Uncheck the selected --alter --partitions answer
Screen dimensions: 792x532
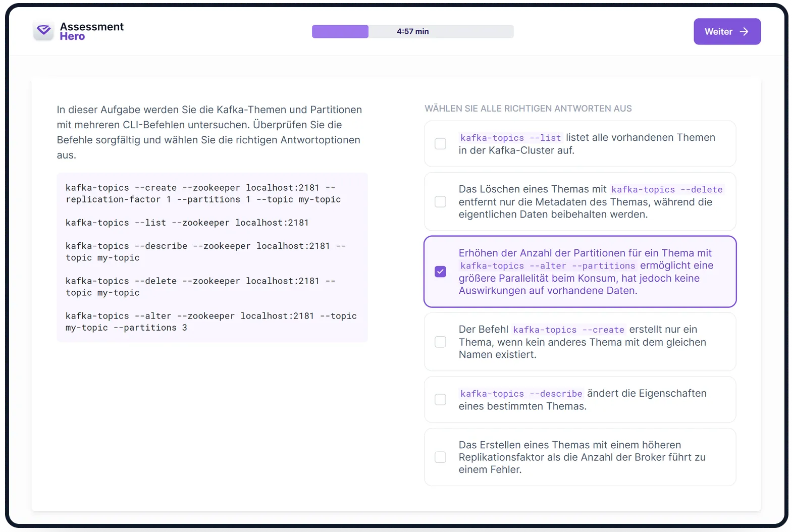pyautogui.click(x=440, y=272)
